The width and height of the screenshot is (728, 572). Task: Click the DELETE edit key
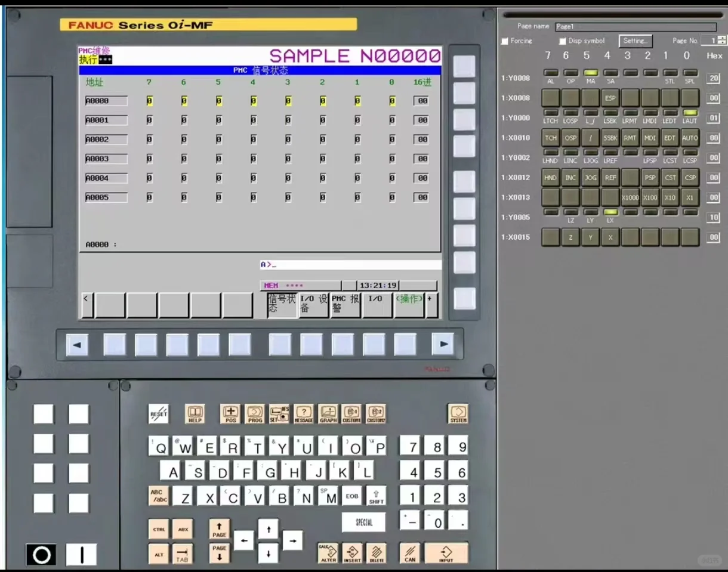(376, 553)
